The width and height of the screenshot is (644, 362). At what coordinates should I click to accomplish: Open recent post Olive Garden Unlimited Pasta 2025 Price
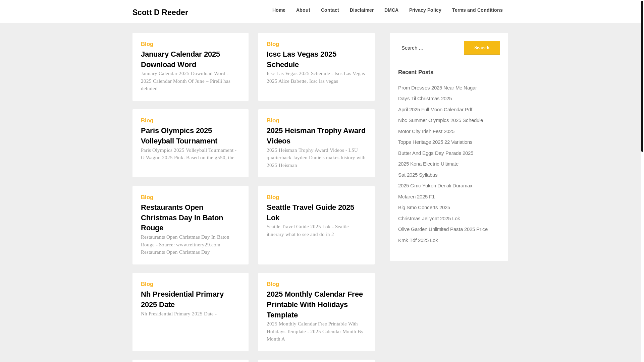443,229
